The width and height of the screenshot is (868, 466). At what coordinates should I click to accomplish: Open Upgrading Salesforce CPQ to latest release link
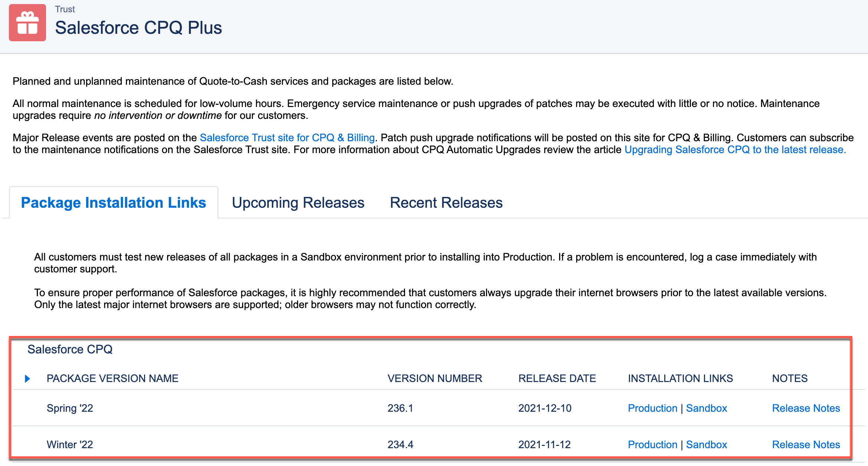[735, 149]
